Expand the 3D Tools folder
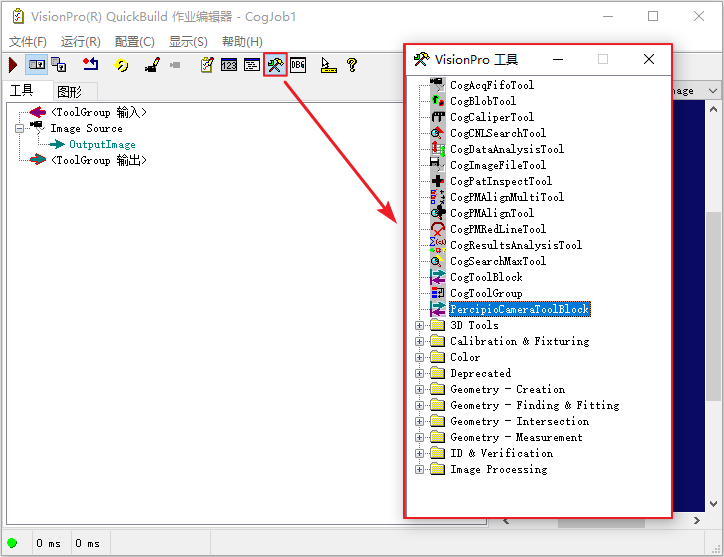The width and height of the screenshot is (724, 557). 419,326
